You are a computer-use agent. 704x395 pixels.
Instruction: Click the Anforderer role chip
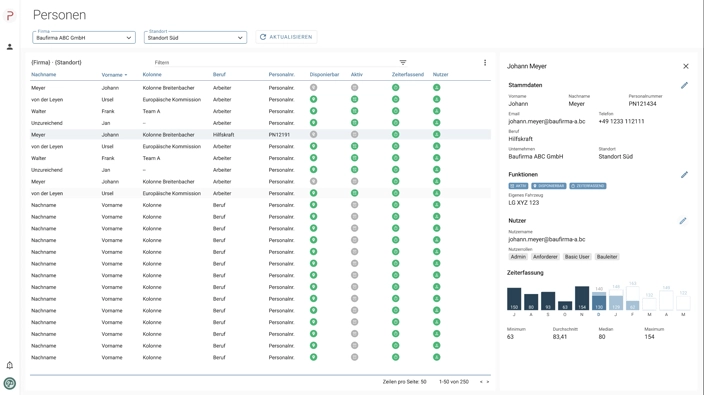545,257
